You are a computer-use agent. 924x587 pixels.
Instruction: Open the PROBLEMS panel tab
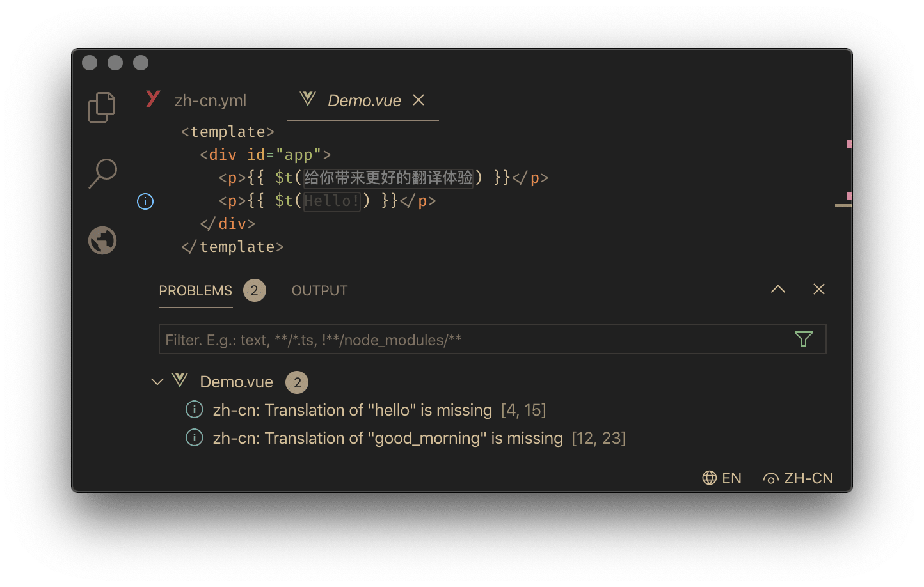tap(195, 290)
